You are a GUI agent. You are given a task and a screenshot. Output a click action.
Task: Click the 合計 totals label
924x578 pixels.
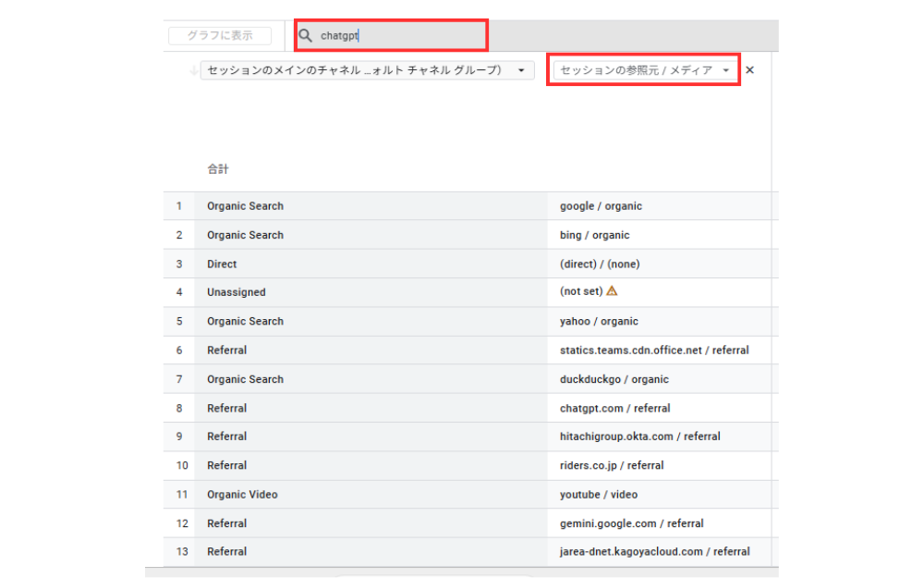(x=218, y=169)
